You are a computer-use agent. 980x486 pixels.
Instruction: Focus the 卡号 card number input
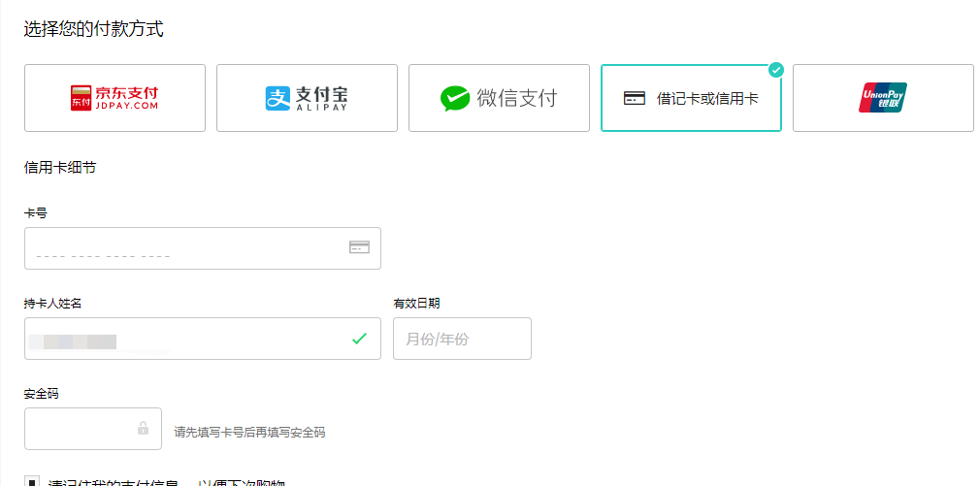point(184,248)
